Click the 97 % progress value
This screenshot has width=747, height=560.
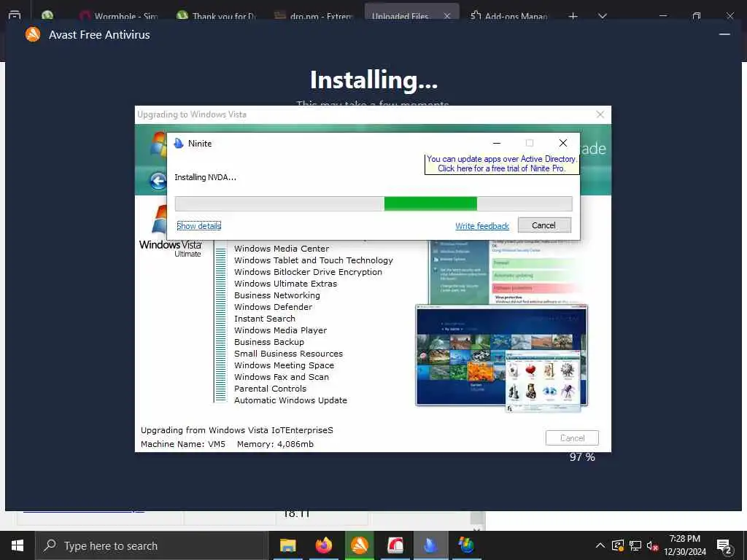tap(582, 456)
